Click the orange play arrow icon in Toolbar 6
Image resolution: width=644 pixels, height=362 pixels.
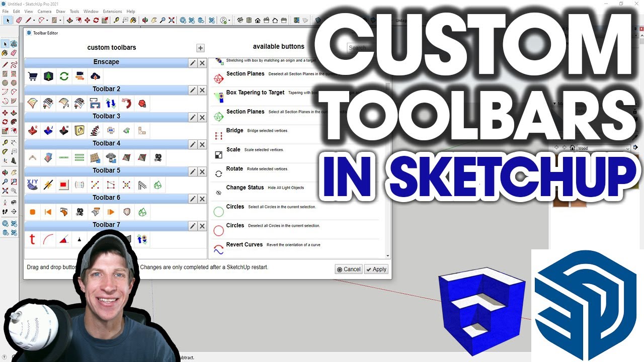click(x=111, y=212)
